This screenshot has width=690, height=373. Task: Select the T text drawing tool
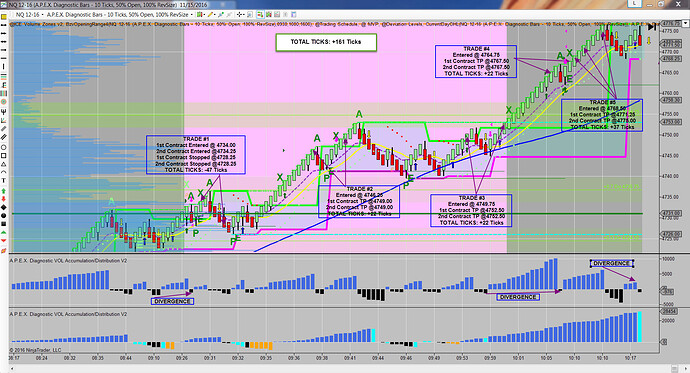tap(4, 180)
